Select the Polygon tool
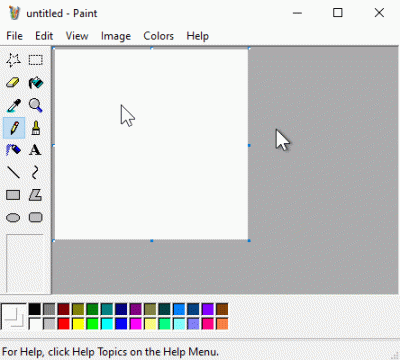The height and width of the screenshot is (360, 400). 36,195
